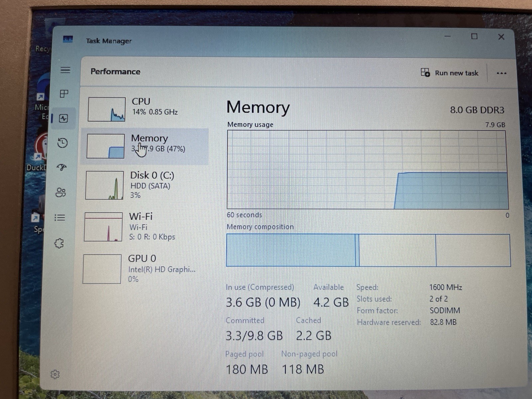Select the Memory performance entry

coord(145,146)
